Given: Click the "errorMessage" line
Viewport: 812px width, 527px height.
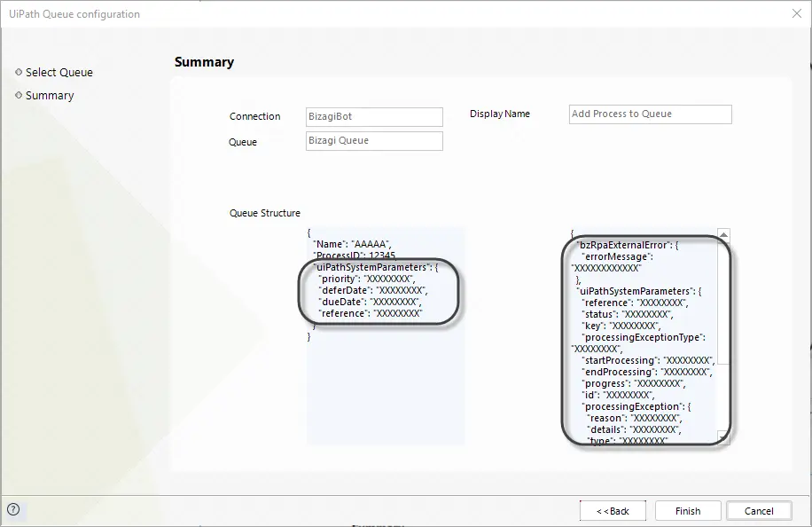Looking at the screenshot, I should pyautogui.click(x=617, y=256).
